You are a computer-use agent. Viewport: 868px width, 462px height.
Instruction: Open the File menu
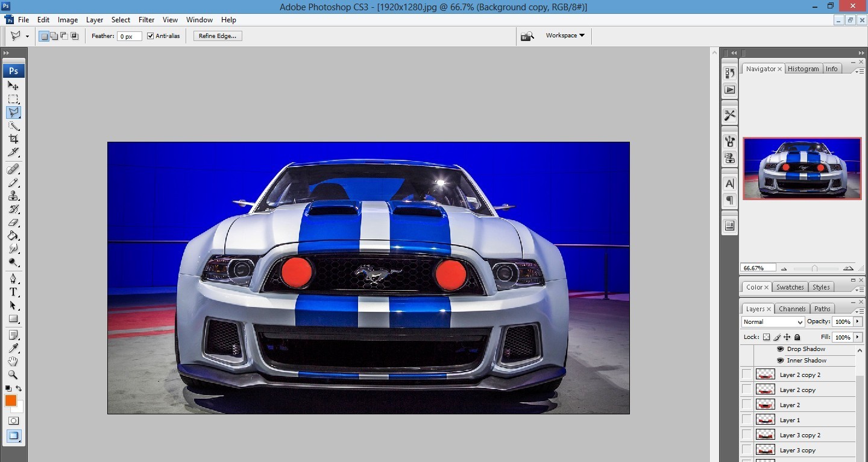[24, 20]
